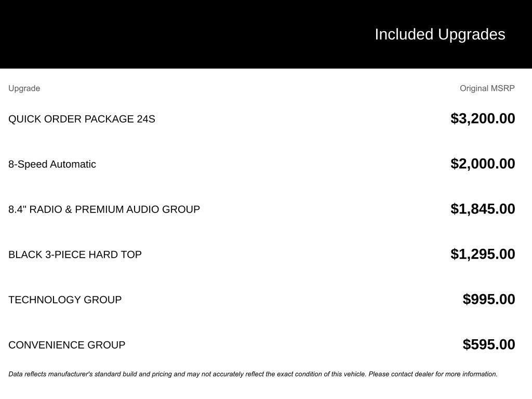The width and height of the screenshot is (532, 399).
Task: Click 8.4" RADIO & PREMIUM AUDIO GROUP
Action: coord(104,209)
